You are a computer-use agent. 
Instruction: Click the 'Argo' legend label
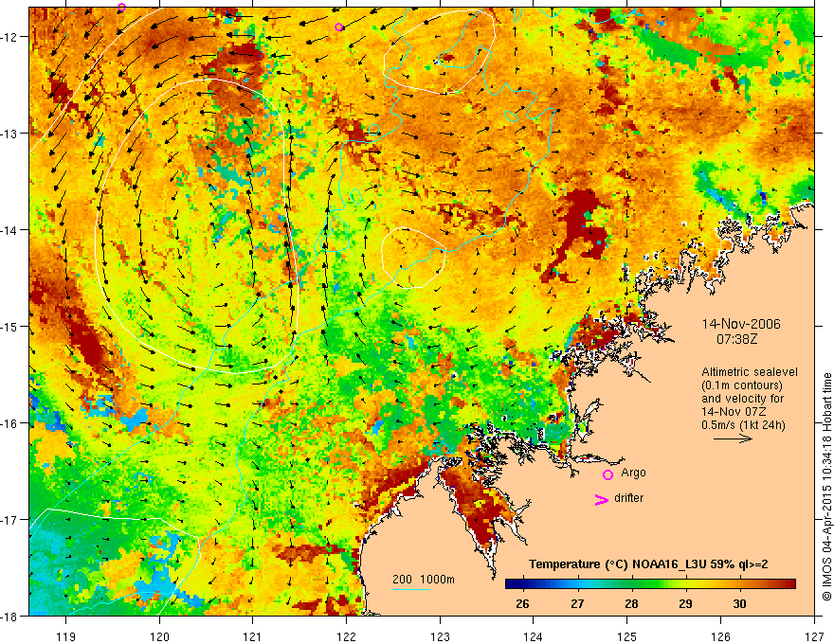click(633, 473)
